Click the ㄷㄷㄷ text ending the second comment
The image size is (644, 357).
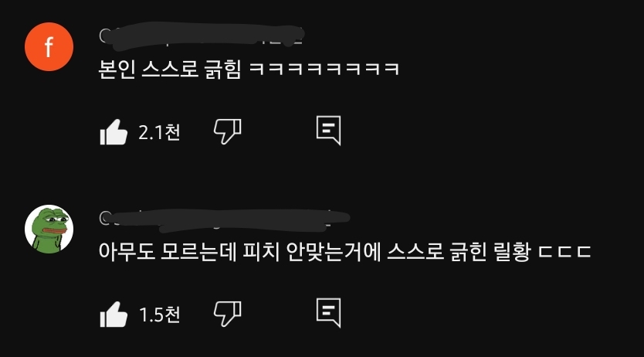(x=564, y=252)
